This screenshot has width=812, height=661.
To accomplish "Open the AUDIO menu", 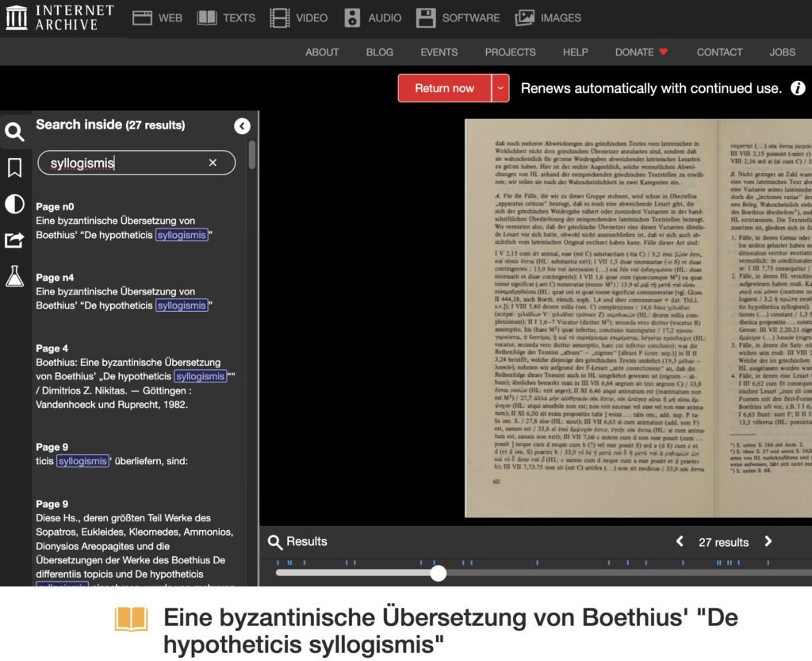I will point(373,17).
